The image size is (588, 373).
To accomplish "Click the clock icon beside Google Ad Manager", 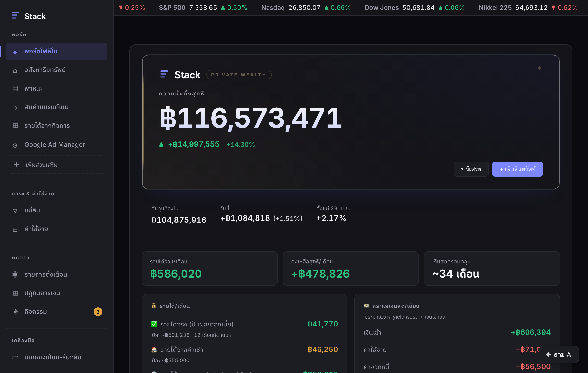I will pos(15,145).
